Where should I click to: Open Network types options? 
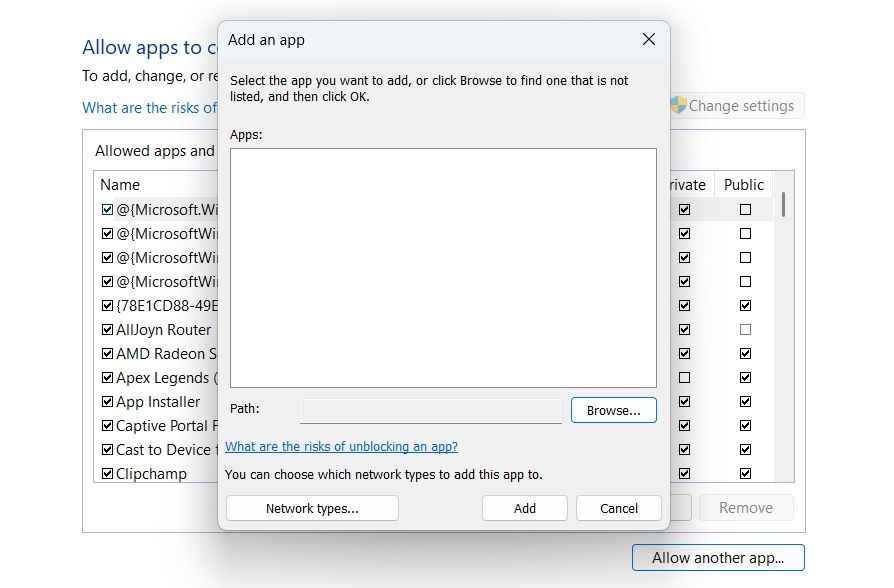tap(312, 508)
